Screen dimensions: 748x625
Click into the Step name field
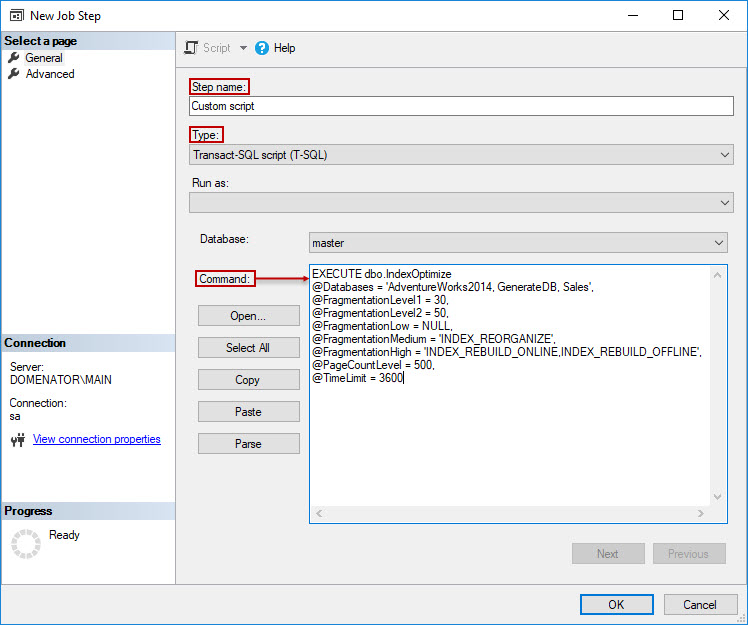click(x=461, y=106)
